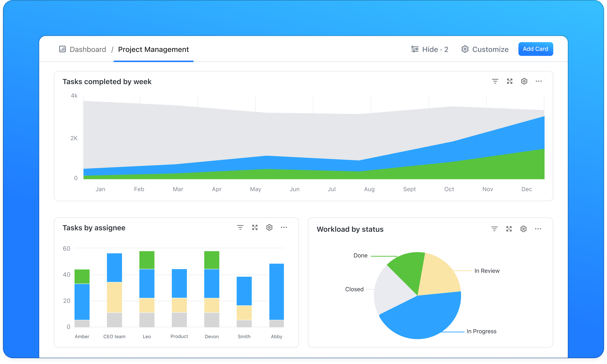607x364 pixels.
Task: Click the Hide sliders icon
Action: coord(415,49)
